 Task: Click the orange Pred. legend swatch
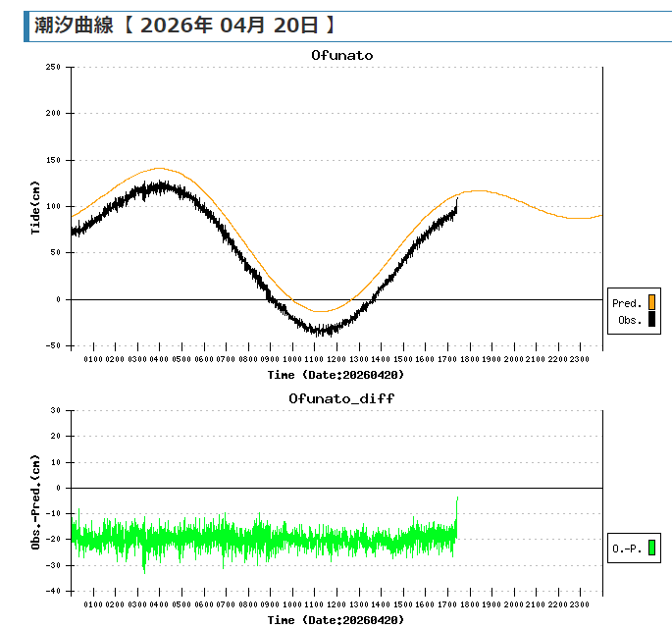pyautogui.click(x=650, y=303)
